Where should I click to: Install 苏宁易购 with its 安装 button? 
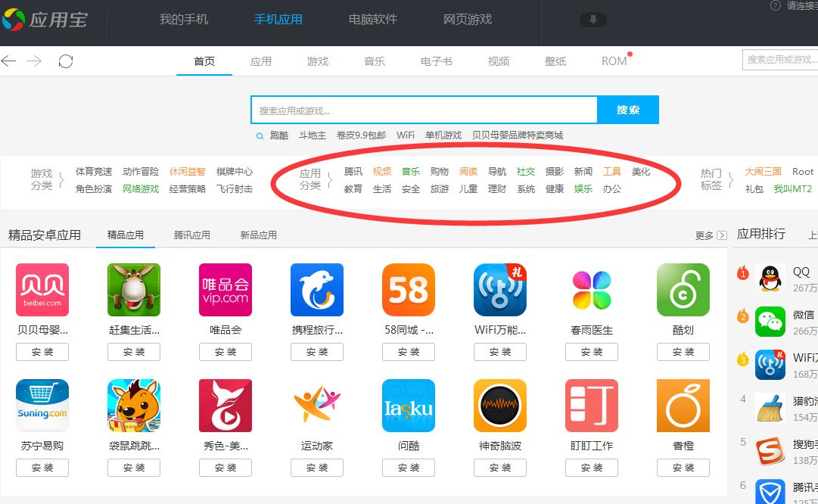click(42, 468)
